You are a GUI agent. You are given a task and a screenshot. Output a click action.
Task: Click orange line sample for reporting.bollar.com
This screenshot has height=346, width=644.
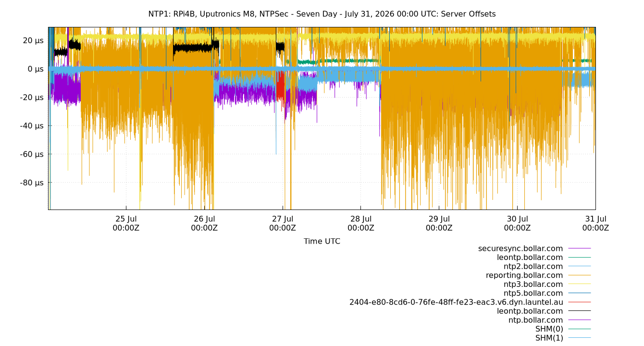click(580, 275)
